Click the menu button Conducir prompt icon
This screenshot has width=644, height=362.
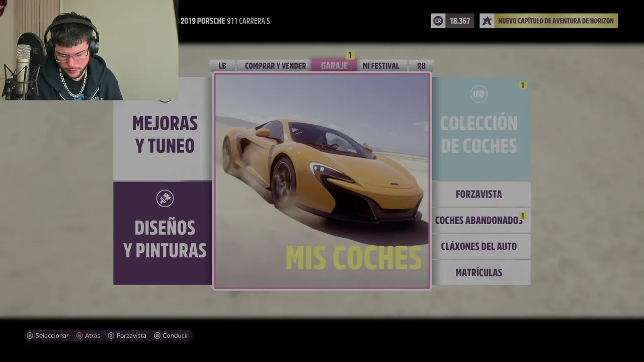point(157,335)
